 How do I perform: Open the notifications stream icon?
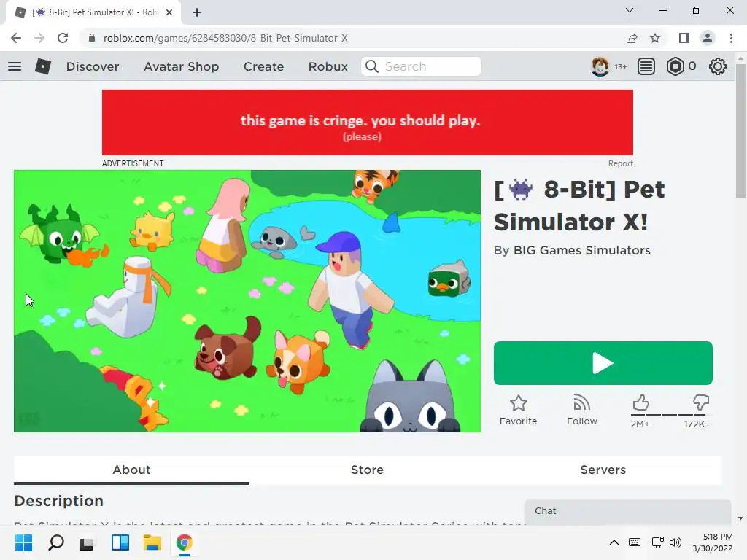click(646, 66)
